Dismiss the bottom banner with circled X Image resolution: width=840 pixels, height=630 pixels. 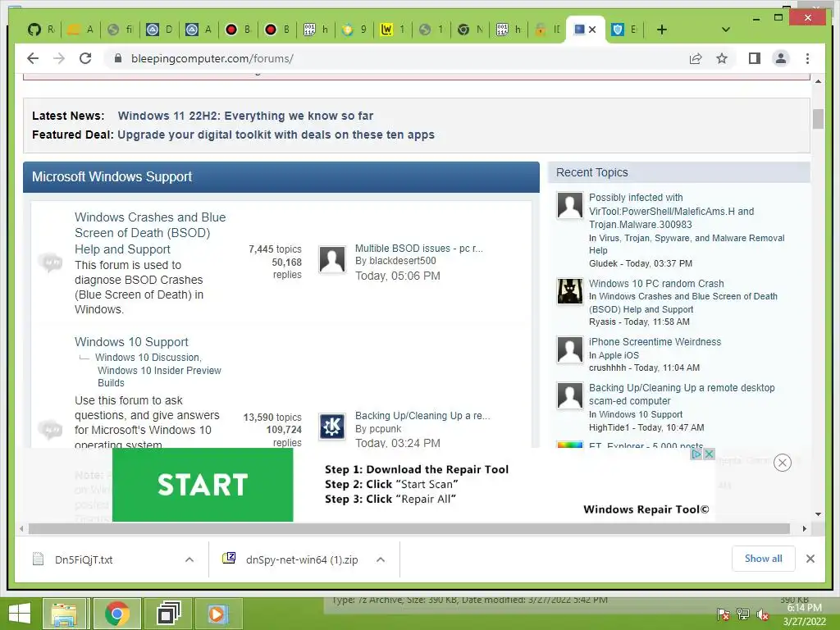pos(782,463)
